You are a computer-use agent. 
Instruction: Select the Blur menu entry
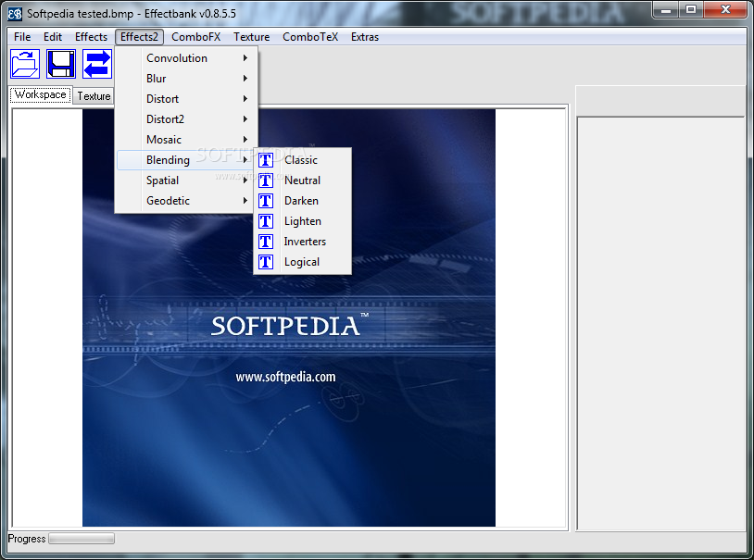click(x=185, y=79)
